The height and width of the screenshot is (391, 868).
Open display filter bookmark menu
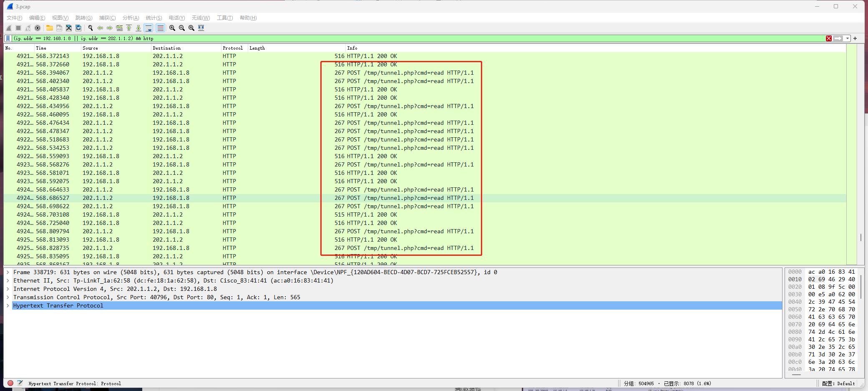tap(8, 38)
